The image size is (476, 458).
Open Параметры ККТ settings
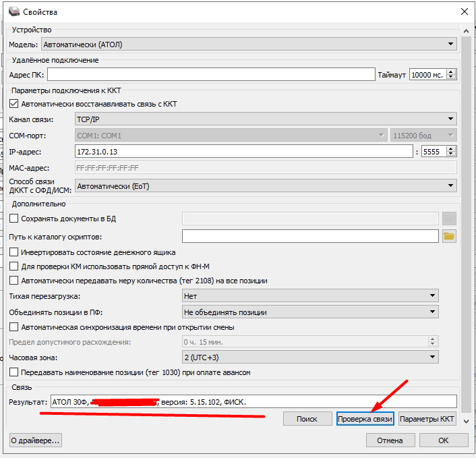[x=428, y=419]
